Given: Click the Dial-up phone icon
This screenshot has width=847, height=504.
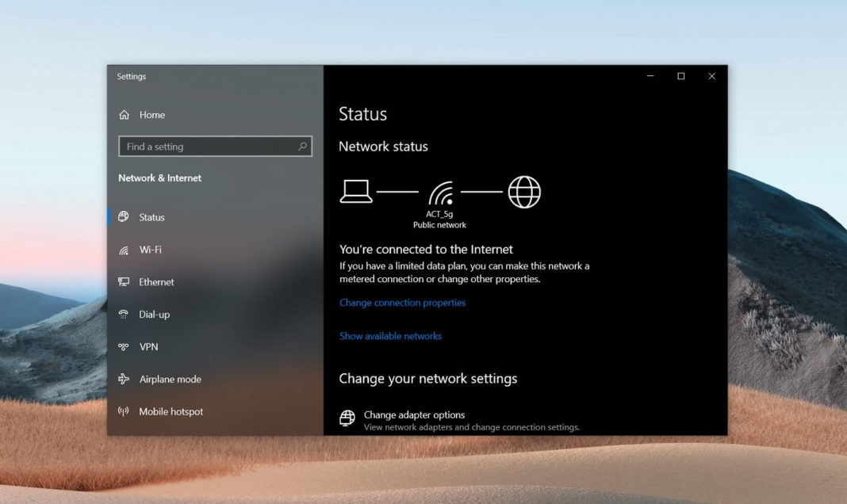Looking at the screenshot, I should pos(125,314).
